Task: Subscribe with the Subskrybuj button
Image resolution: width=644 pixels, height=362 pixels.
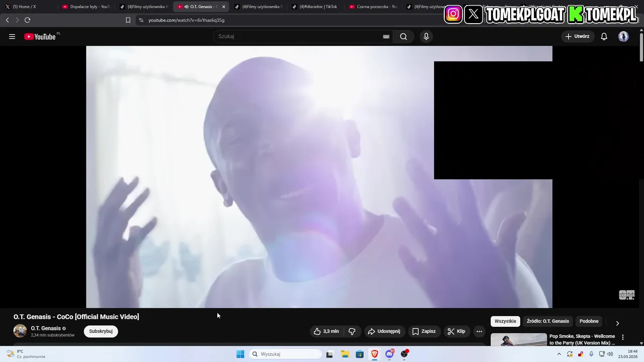Action: 101,331
